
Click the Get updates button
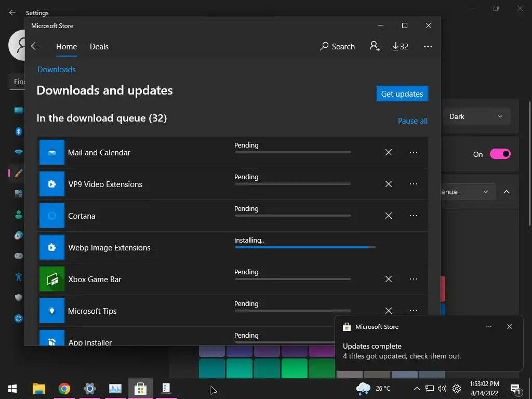click(402, 94)
